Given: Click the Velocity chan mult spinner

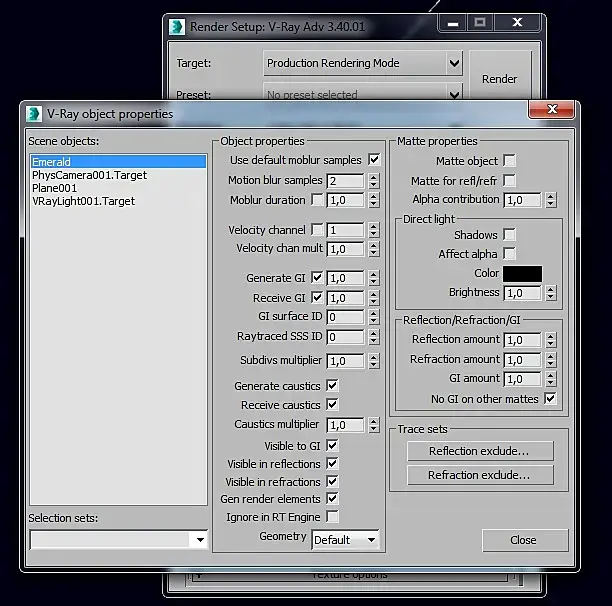Looking at the screenshot, I should tap(374, 249).
